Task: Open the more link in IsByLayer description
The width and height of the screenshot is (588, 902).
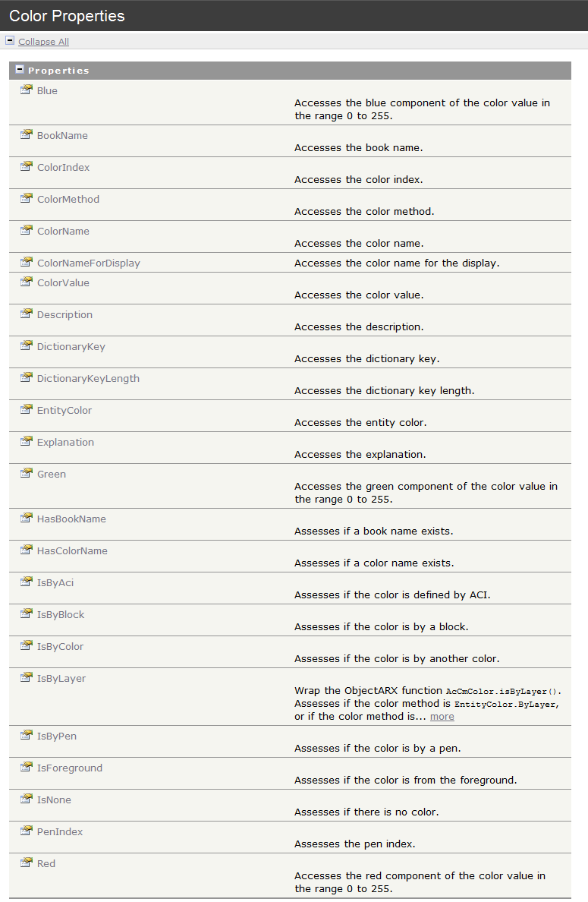Action: coord(442,717)
